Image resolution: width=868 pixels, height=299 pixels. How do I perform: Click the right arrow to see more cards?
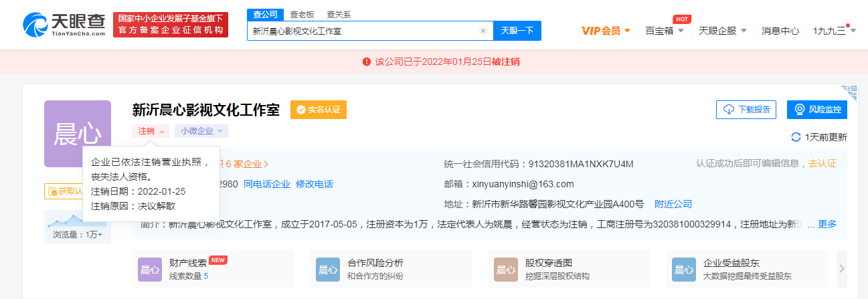pos(842,269)
